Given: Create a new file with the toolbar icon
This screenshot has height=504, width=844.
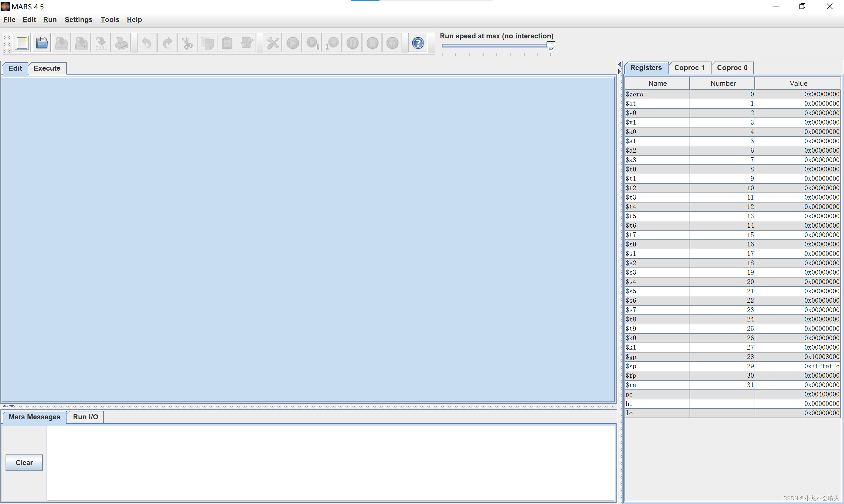Looking at the screenshot, I should [x=22, y=43].
